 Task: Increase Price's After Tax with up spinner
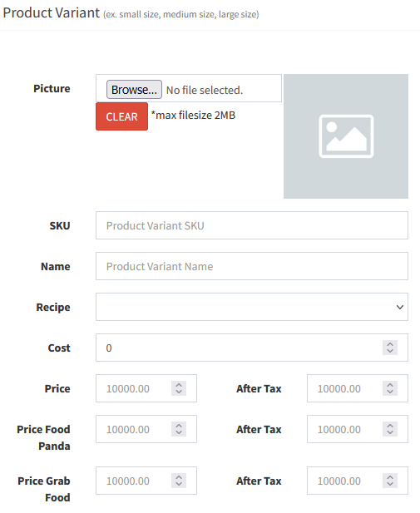coord(390,385)
